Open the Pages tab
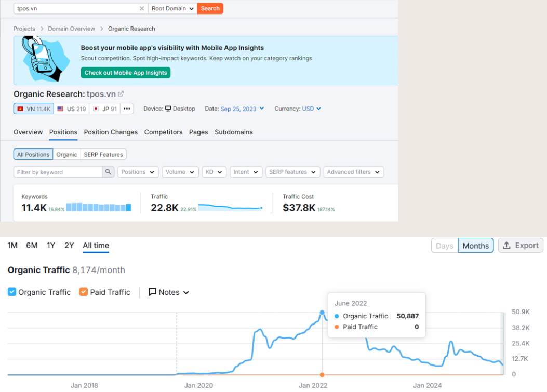547x392 pixels. pos(198,132)
